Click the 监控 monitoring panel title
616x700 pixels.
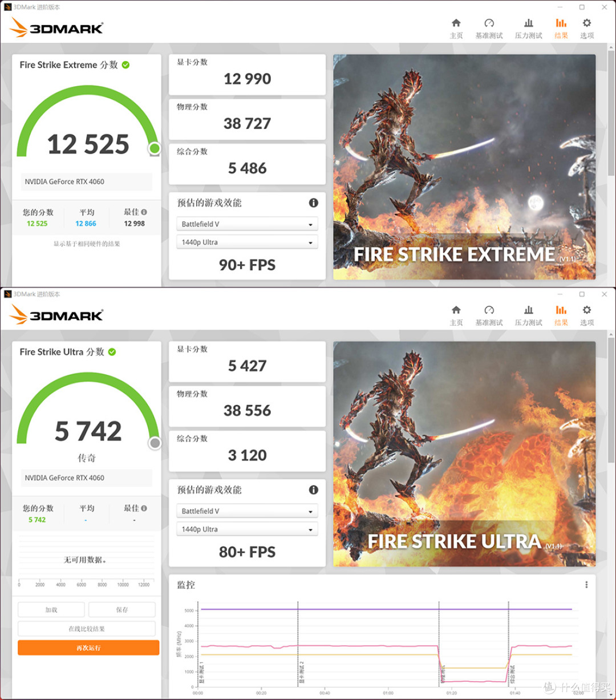point(186,585)
